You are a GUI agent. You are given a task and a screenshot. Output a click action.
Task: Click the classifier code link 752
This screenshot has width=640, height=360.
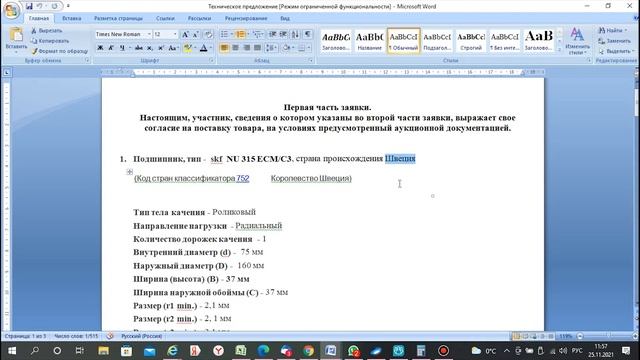(242, 178)
